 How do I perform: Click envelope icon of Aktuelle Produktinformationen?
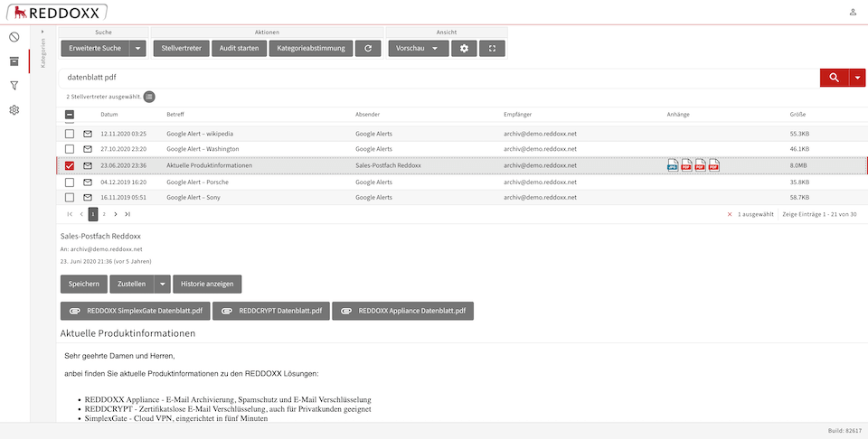pos(88,165)
